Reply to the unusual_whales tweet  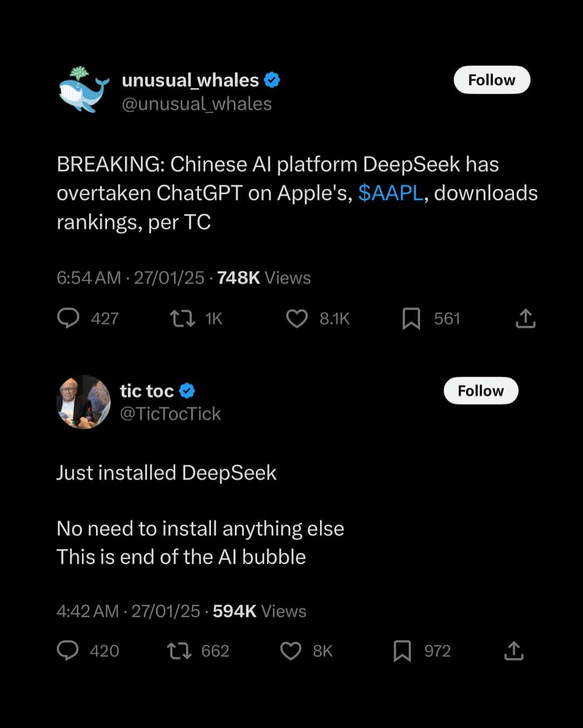coord(69,318)
